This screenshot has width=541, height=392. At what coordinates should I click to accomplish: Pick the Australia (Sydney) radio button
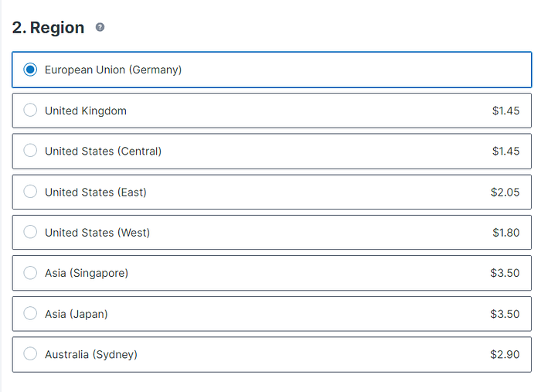(30, 354)
